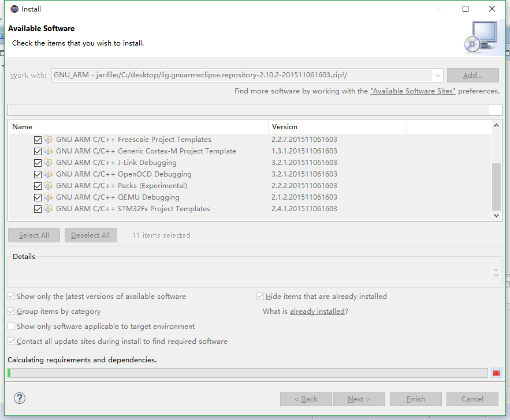The height and width of the screenshot is (420, 510).
Task: Open the Work with dropdown list
Action: [437, 75]
